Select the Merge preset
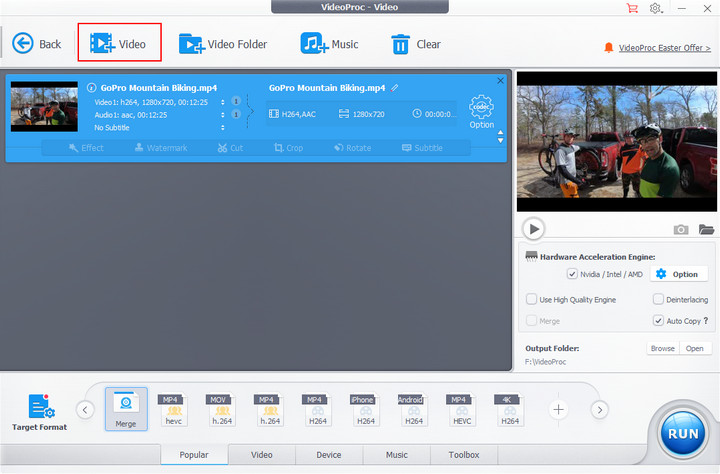The height and width of the screenshot is (474, 720). tap(126, 409)
